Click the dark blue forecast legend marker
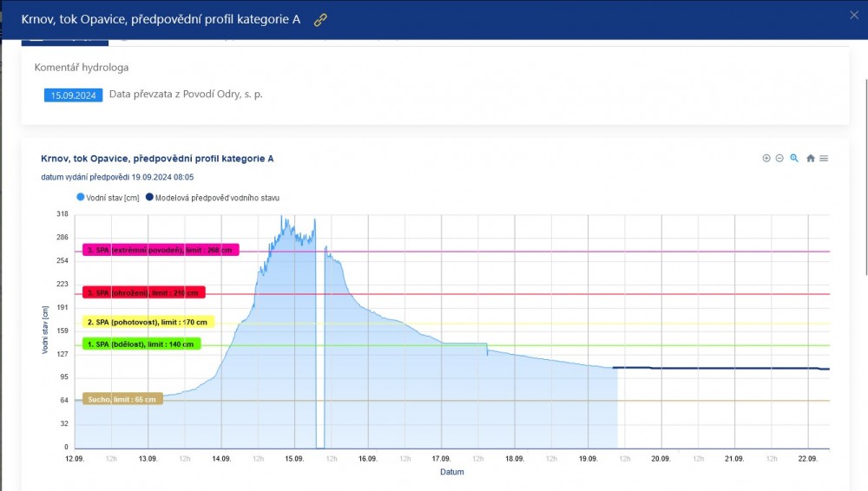The width and height of the screenshot is (868, 491). point(149,198)
